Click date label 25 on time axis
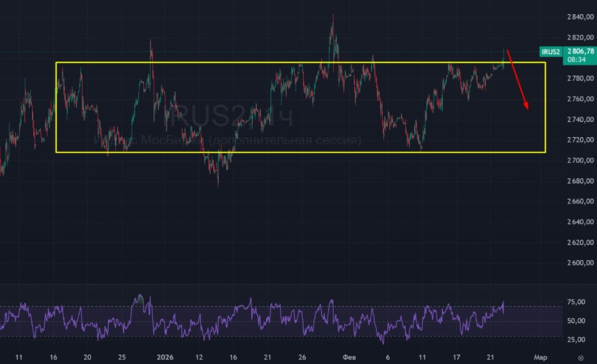The width and height of the screenshot is (597, 364). point(122,357)
